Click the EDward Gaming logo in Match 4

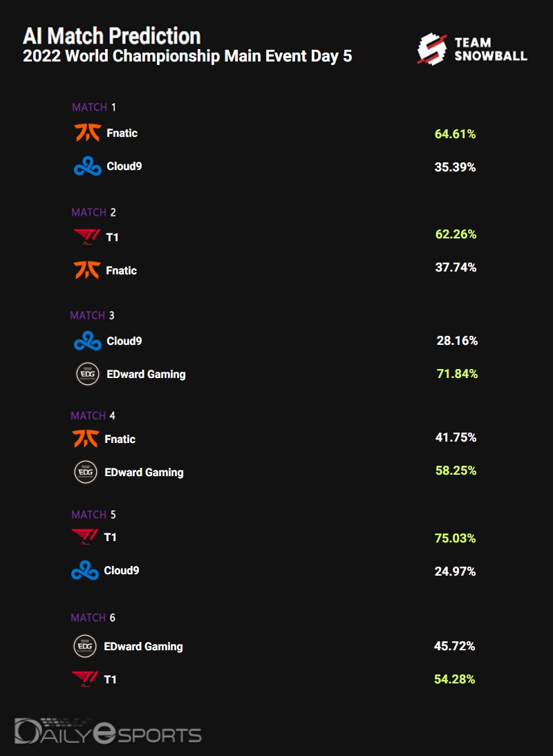[86, 472]
